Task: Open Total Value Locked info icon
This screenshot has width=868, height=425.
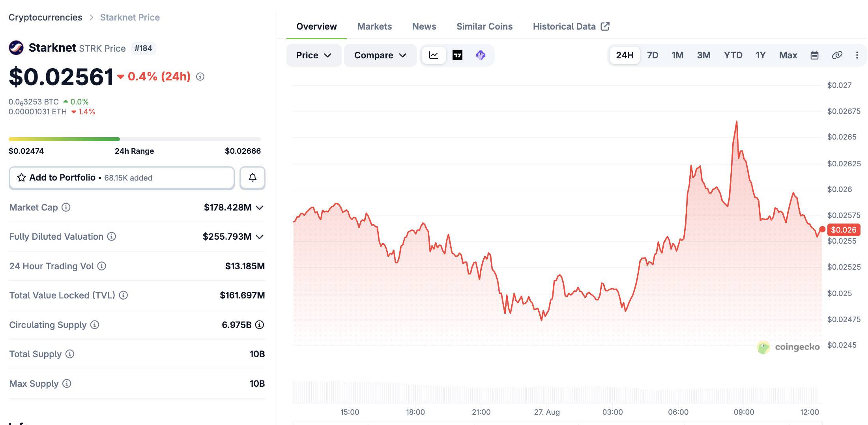Action: coord(123,295)
